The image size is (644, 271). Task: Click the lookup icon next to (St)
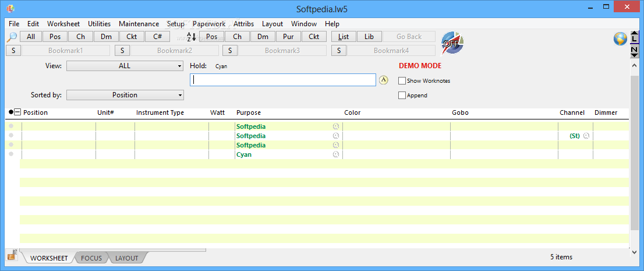[586, 136]
